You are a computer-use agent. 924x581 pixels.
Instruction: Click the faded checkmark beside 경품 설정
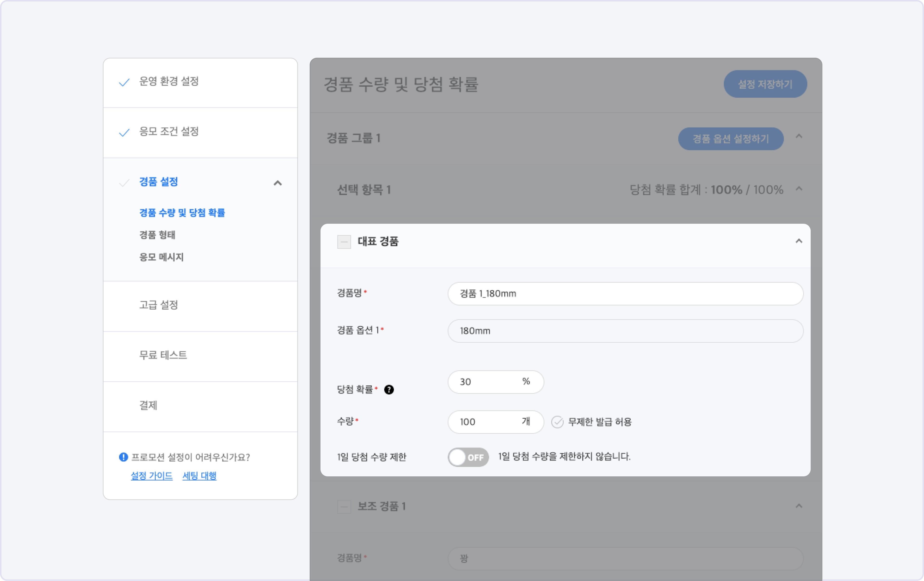point(124,183)
